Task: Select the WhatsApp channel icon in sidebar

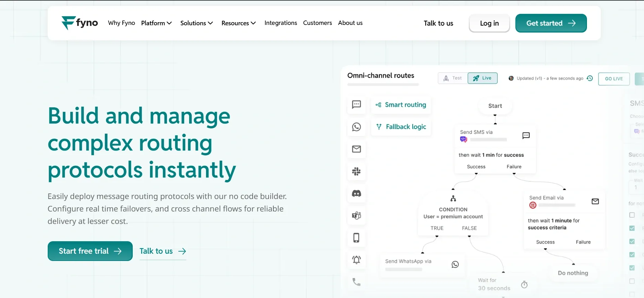Action: [x=356, y=127]
